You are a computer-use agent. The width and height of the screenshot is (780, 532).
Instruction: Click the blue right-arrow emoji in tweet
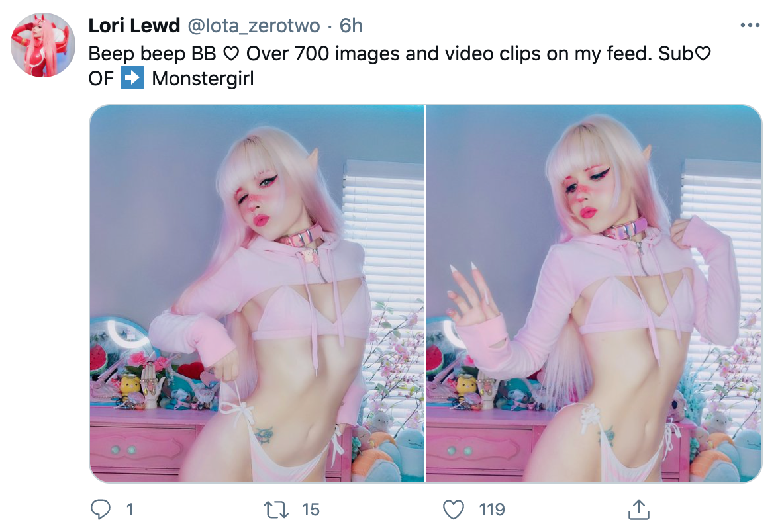(132, 78)
